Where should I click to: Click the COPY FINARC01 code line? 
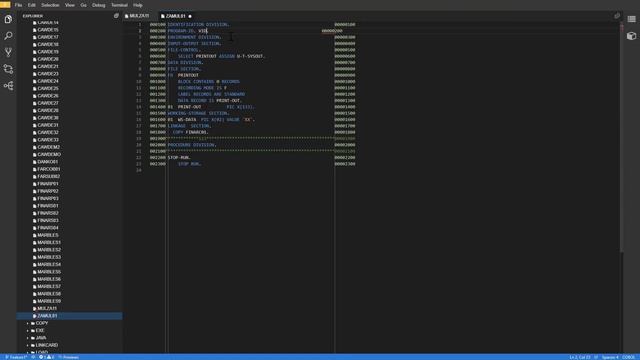click(x=190, y=132)
